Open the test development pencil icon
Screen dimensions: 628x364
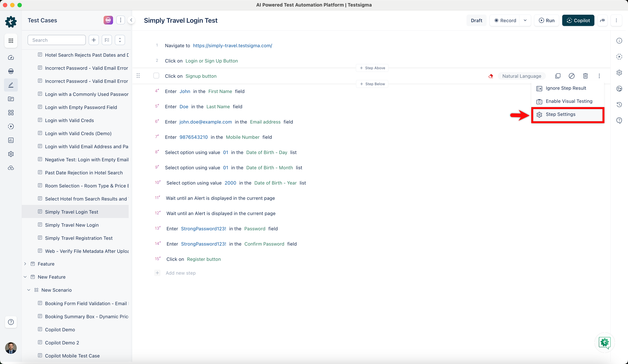coord(11,85)
